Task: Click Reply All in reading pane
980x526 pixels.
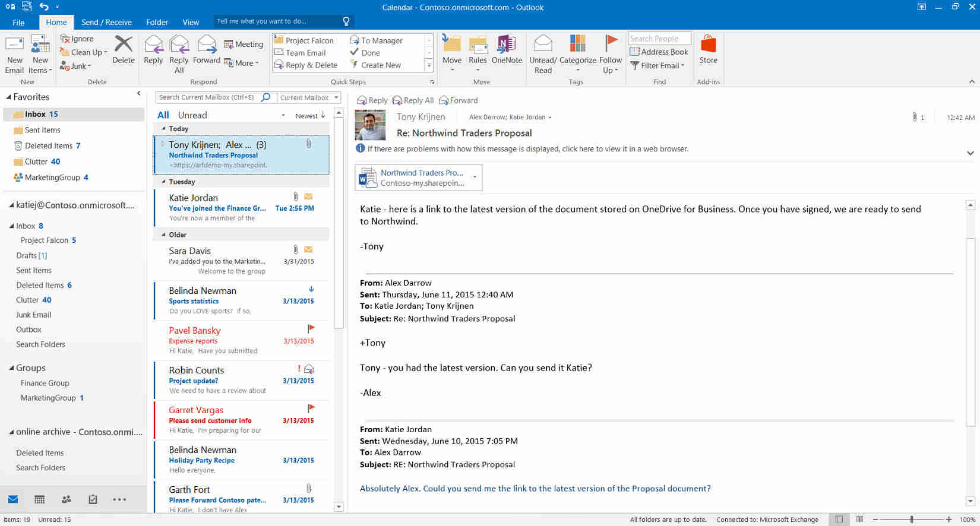Action: tap(413, 100)
